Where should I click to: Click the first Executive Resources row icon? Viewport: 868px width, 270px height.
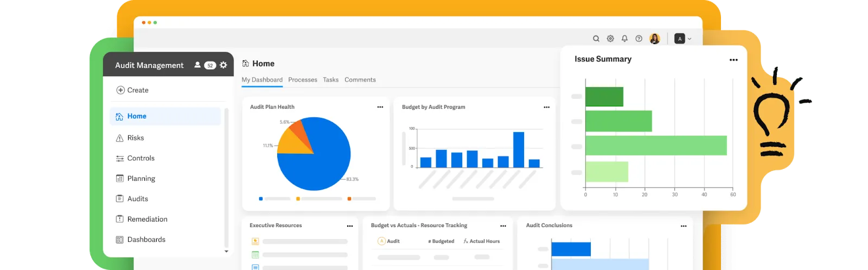tap(255, 241)
